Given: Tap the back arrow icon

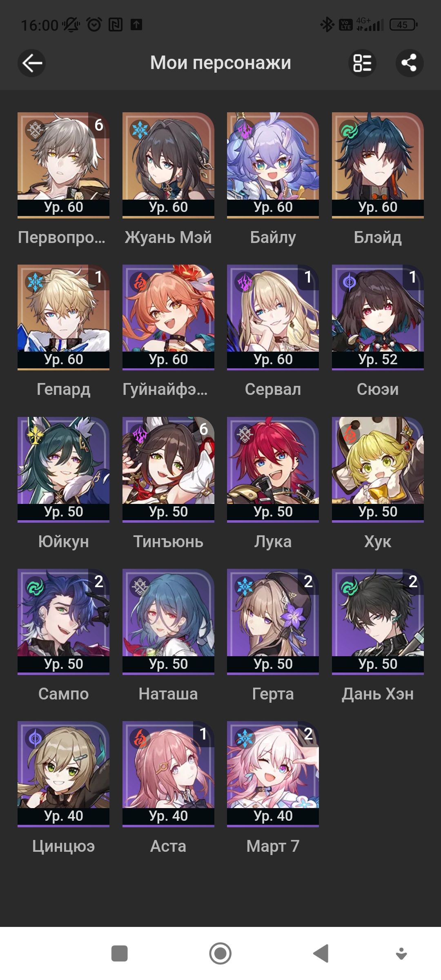Looking at the screenshot, I should click(x=32, y=63).
